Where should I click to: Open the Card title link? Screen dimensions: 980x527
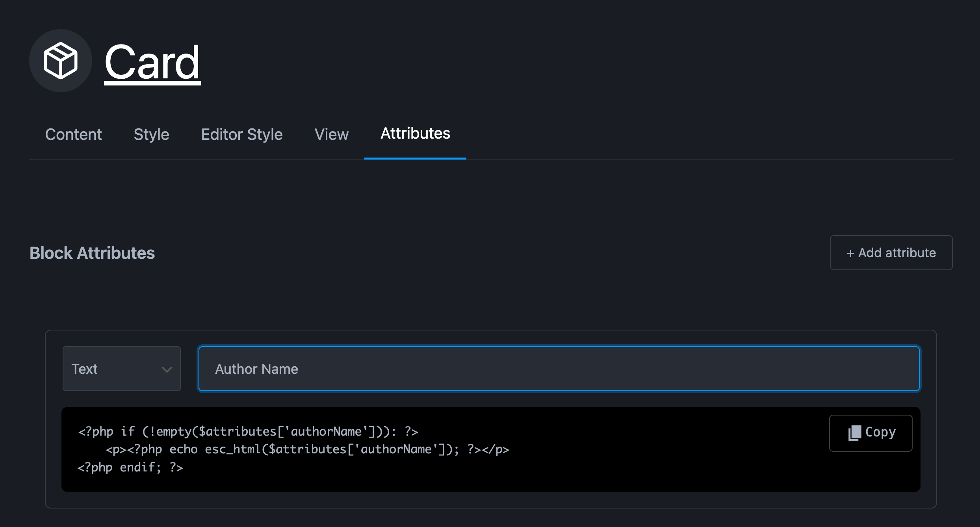pos(152,63)
